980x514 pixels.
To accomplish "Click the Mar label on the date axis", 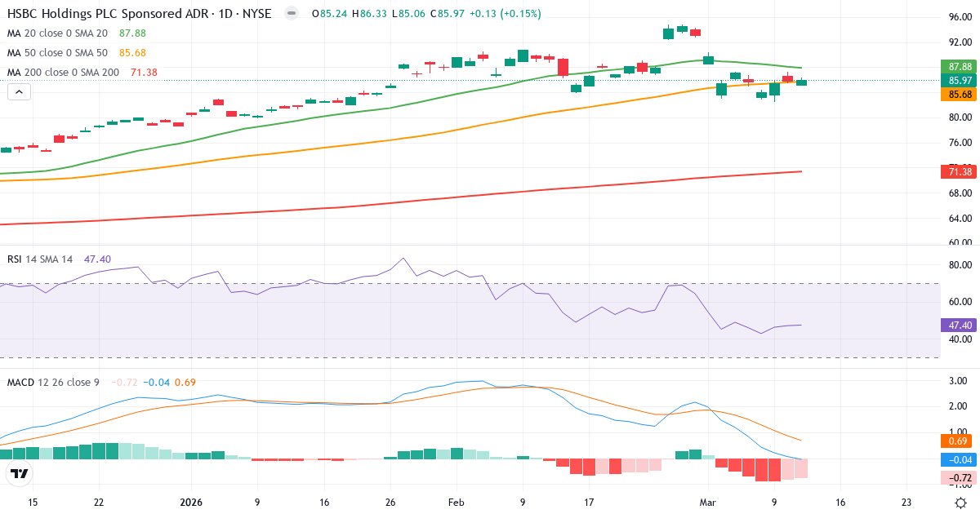I will [x=707, y=503].
